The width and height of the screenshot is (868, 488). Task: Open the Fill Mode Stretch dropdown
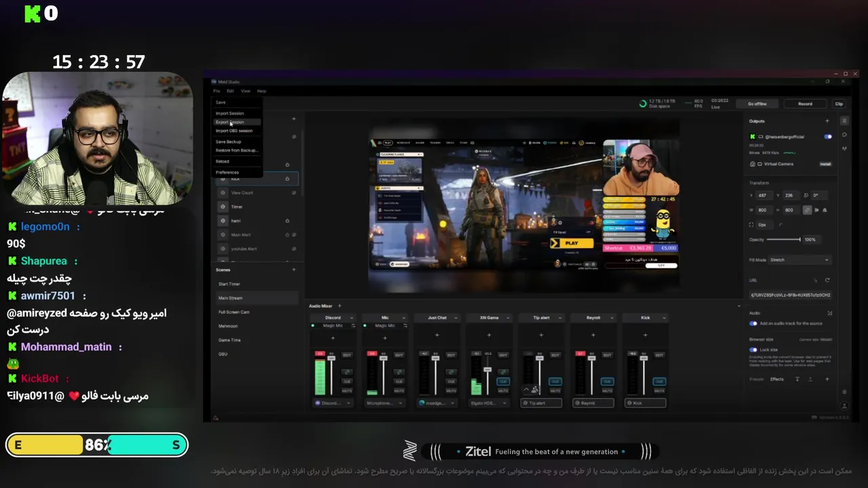tap(800, 260)
